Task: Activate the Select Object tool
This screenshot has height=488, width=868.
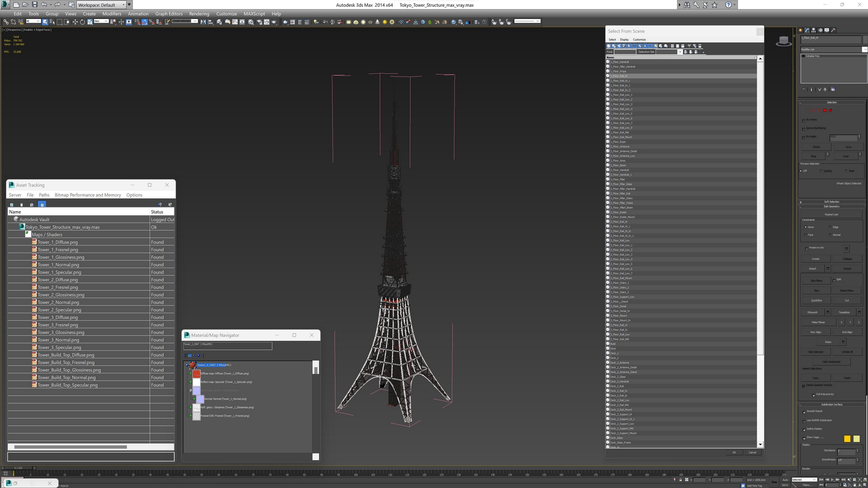Action: point(45,22)
